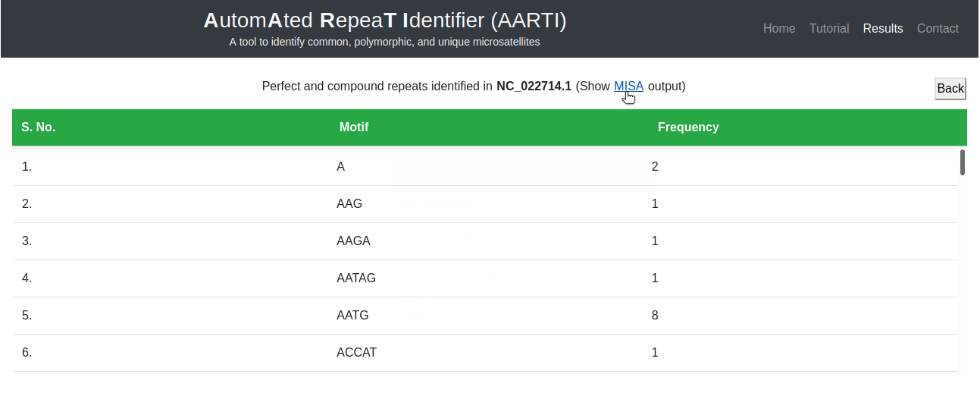Click the S. No. column header

(x=39, y=127)
